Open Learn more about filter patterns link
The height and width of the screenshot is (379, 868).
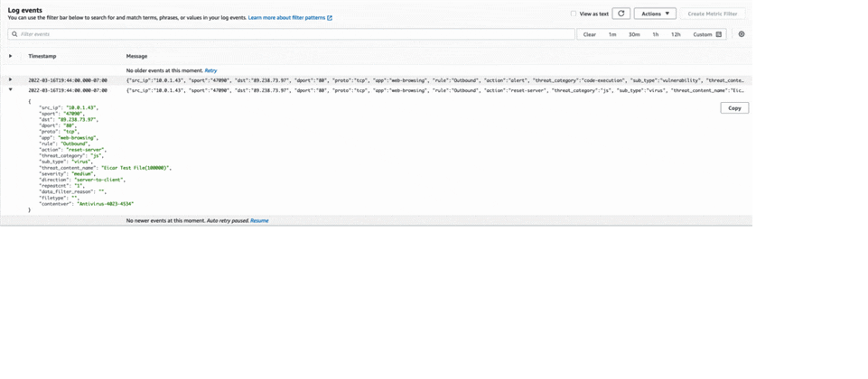coord(286,18)
